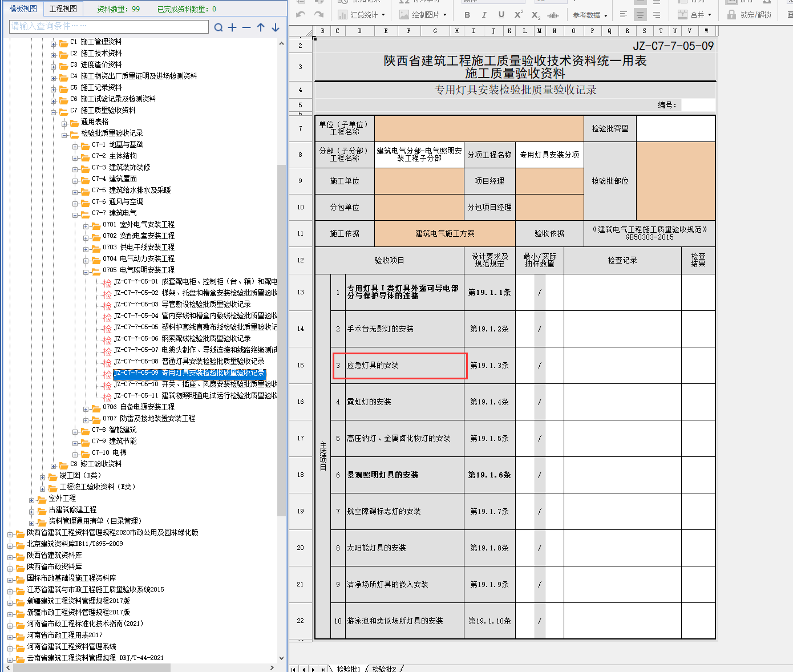
Task: Align cell text to the left
Action: 624,15
